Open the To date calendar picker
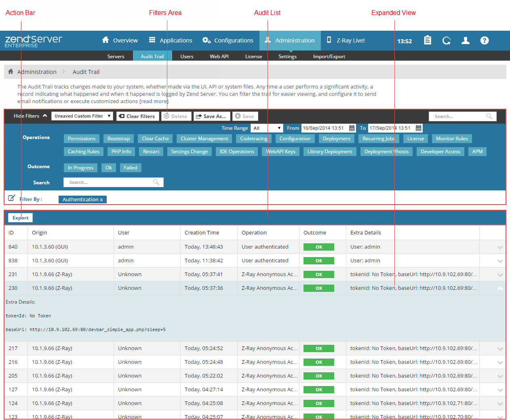Image resolution: width=510 pixels, height=420 pixels. 418,128
